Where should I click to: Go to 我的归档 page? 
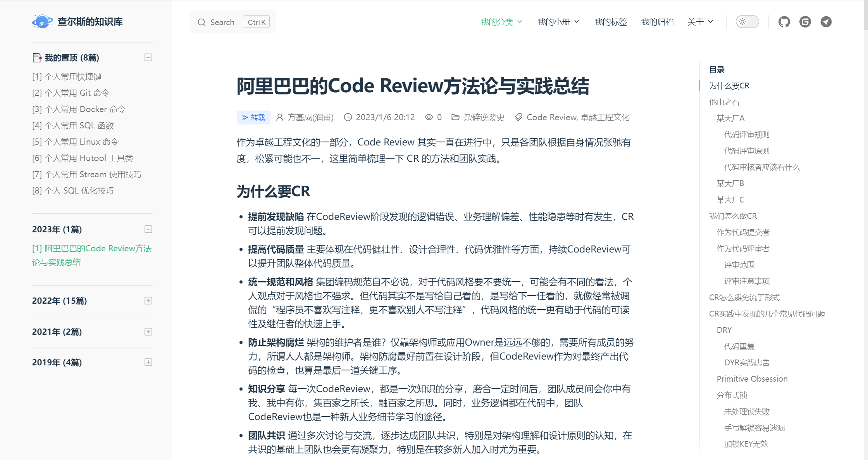point(657,22)
